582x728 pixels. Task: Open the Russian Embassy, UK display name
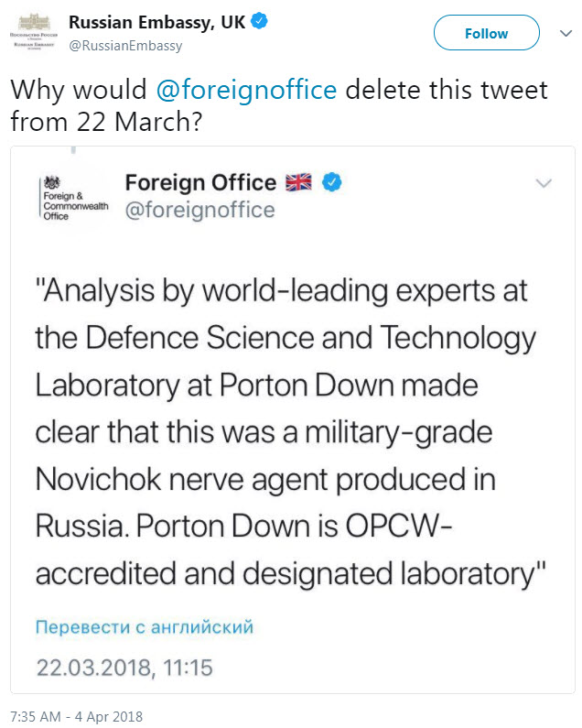(156, 22)
